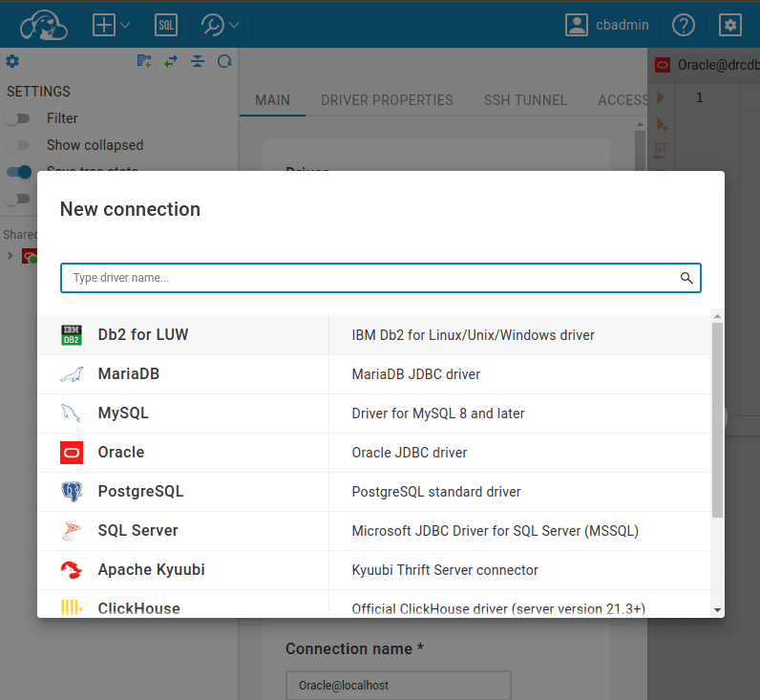This screenshot has height=700, width=760.
Task: Expand the plus menu dropdown arrow
Action: coord(125,25)
